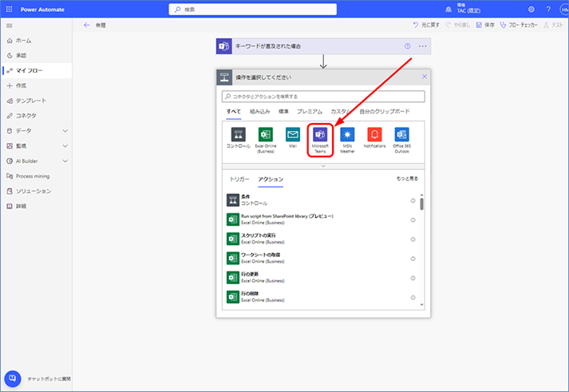Select 行の更新 action
The height and width of the screenshot is (392, 569).
coord(321,277)
